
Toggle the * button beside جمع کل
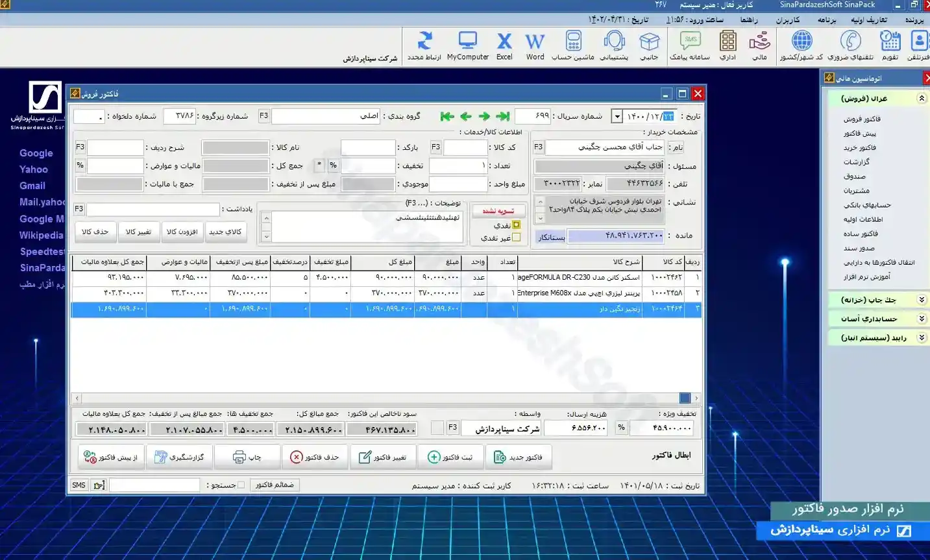(x=319, y=165)
